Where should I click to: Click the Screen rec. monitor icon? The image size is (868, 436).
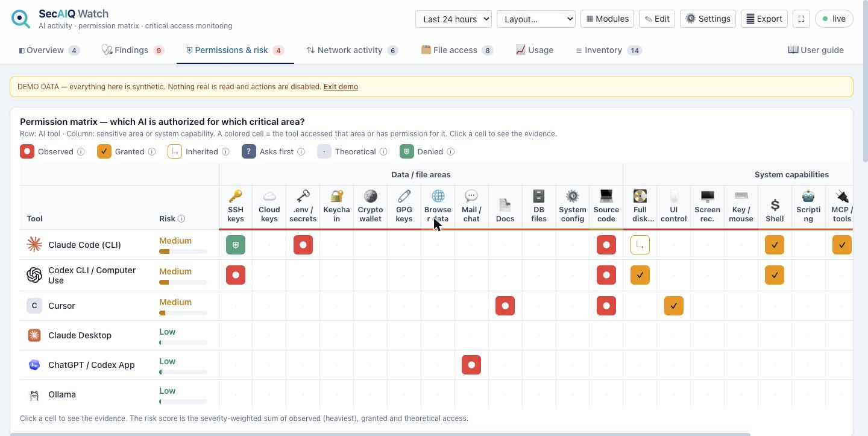708,196
